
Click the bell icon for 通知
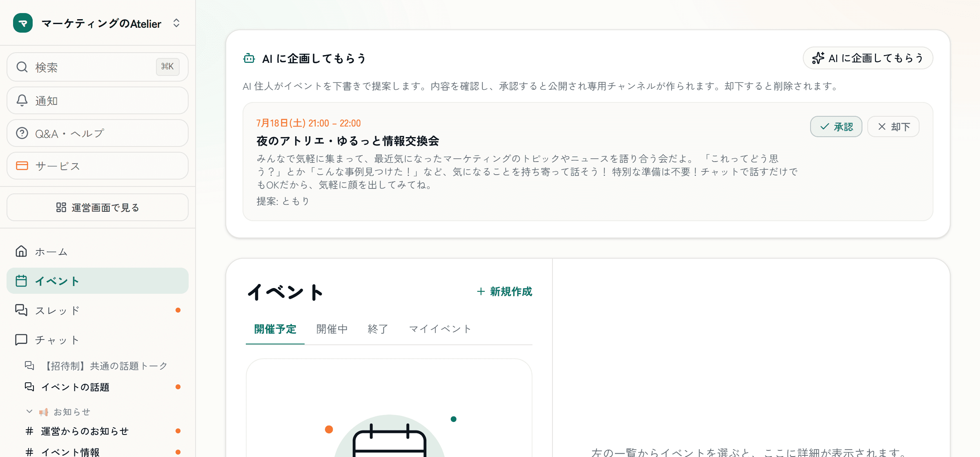(x=22, y=100)
